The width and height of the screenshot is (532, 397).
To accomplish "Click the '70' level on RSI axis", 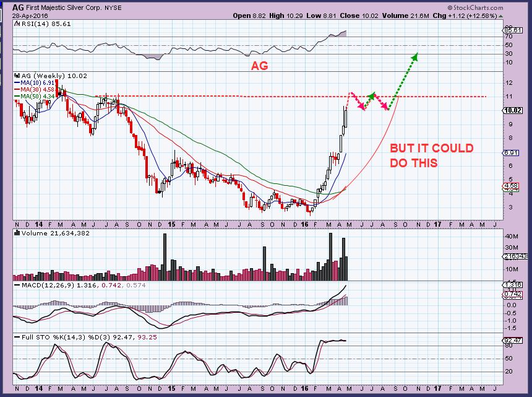I will tap(508, 37).
